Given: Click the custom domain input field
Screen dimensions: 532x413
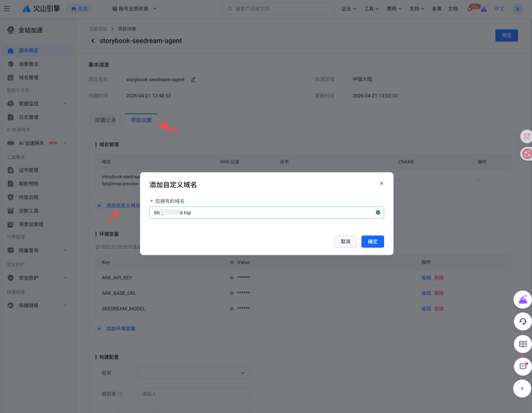Looking at the screenshot, I should pyautogui.click(x=266, y=212).
